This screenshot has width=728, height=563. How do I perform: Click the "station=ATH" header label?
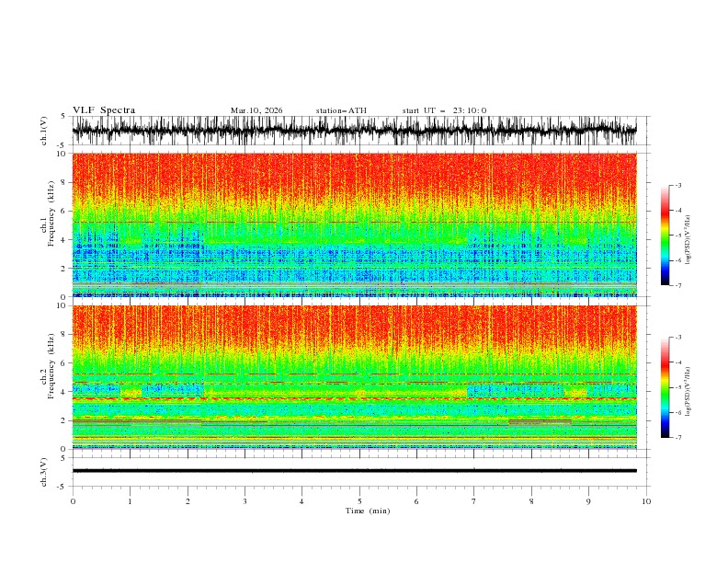[x=341, y=110]
